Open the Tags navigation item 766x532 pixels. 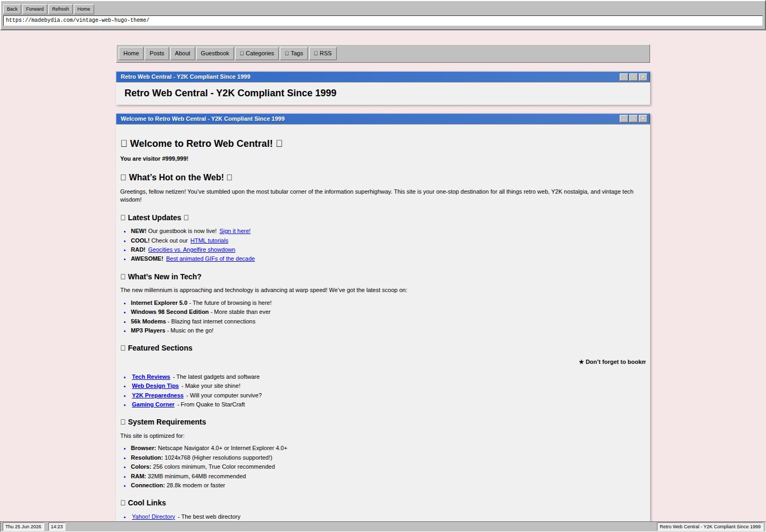point(294,53)
